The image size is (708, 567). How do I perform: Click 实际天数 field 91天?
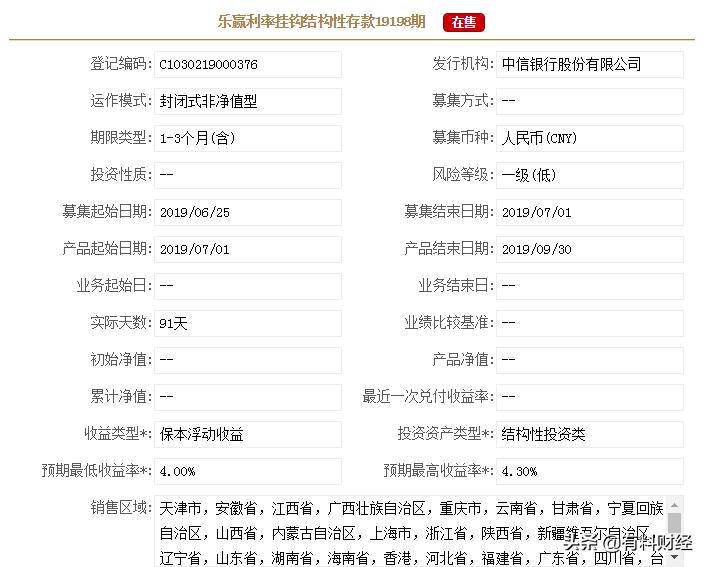[x=248, y=323]
